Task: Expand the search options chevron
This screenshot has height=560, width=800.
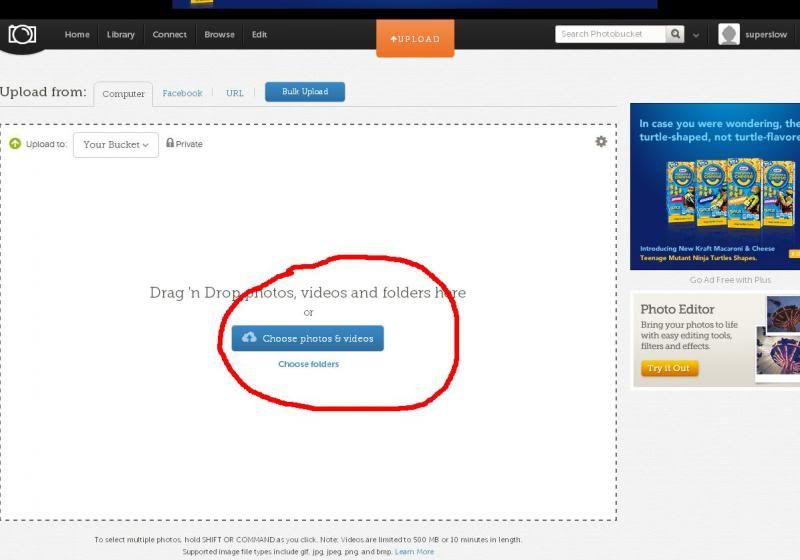Action: coord(696,35)
